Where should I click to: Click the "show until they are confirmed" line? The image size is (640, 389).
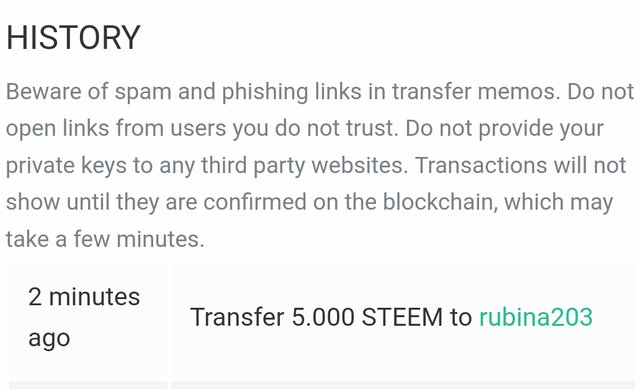pyautogui.click(x=309, y=202)
